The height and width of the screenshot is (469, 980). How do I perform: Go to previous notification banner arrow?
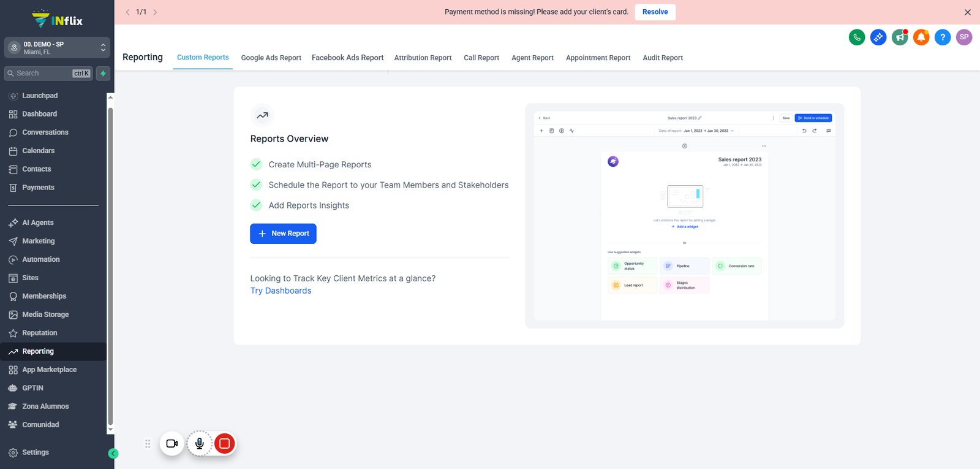coord(127,12)
